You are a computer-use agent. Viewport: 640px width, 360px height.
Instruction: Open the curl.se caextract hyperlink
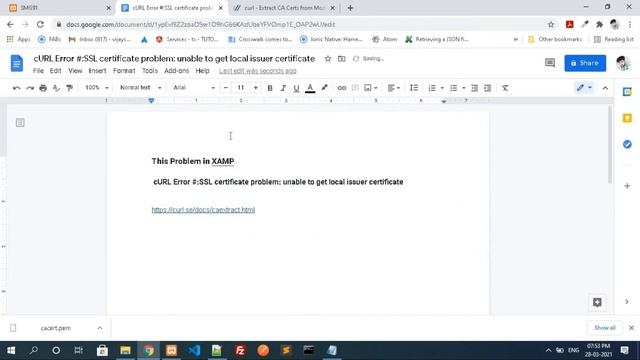203,210
